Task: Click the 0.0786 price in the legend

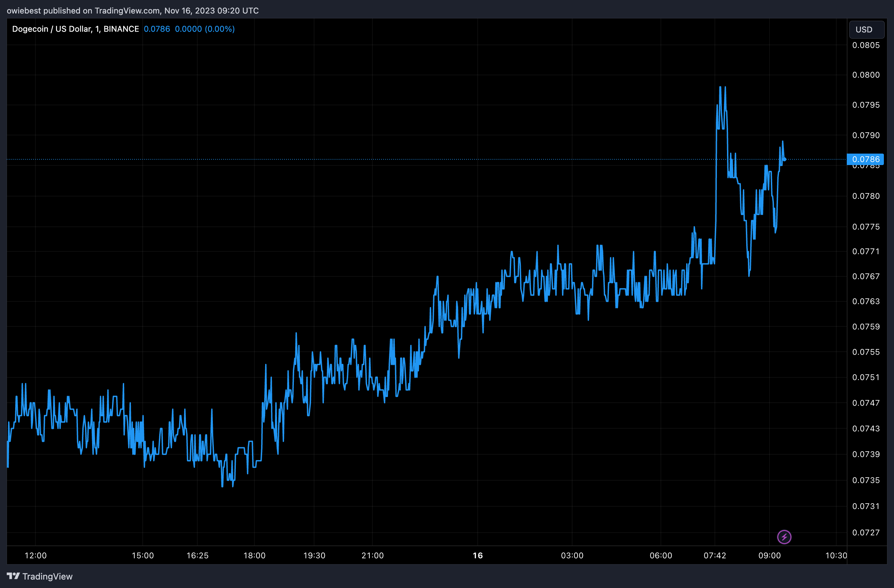Action: (x=157, y=29)
